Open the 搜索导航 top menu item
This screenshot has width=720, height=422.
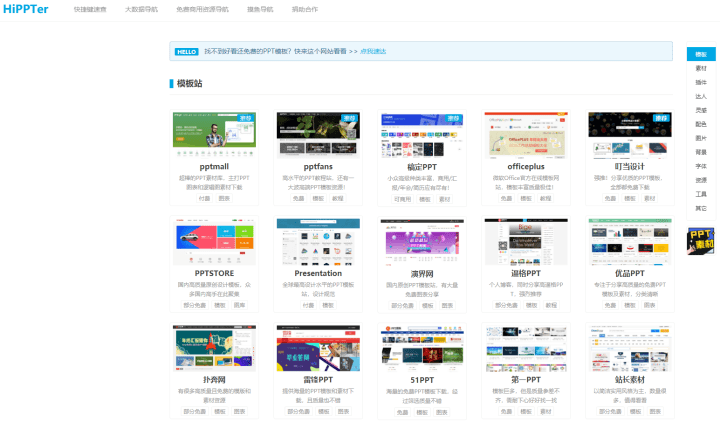pyautogui.click(x=260, y=9)
